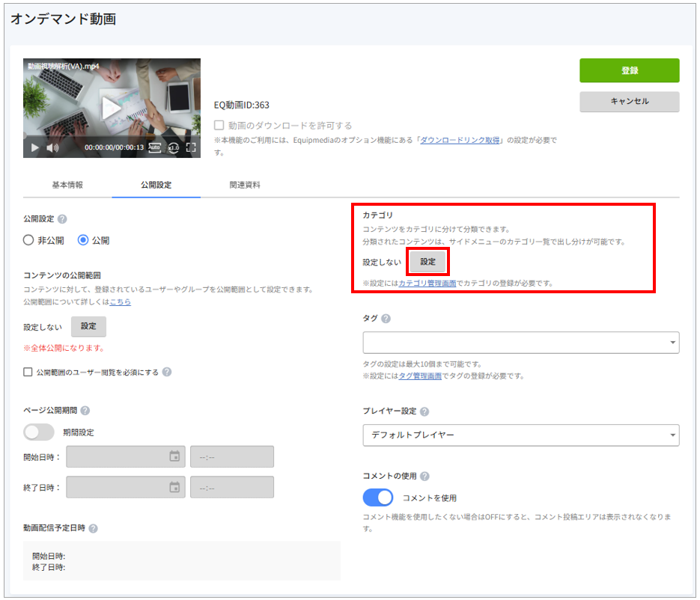Open help icon beside 公開範囲のユーザー閲覧を必須にする
700x600 pixels.
click(x=167, y=372)
